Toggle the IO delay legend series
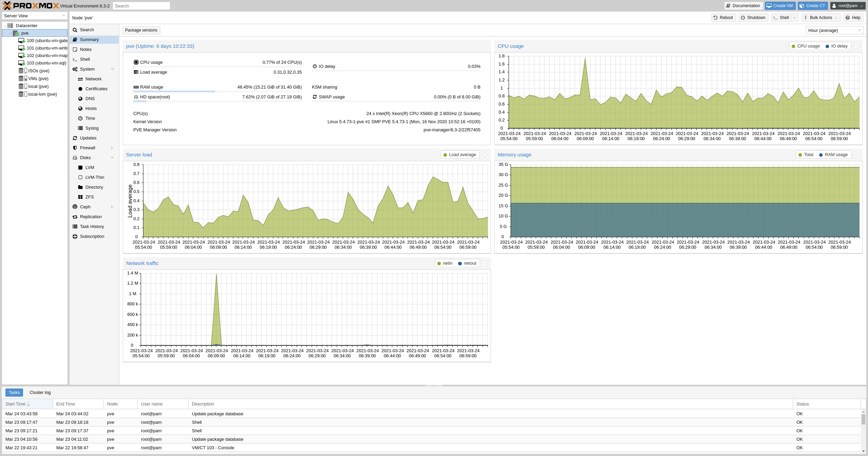The width and height of the screenshot is (868, 456). tap(836, 46)
